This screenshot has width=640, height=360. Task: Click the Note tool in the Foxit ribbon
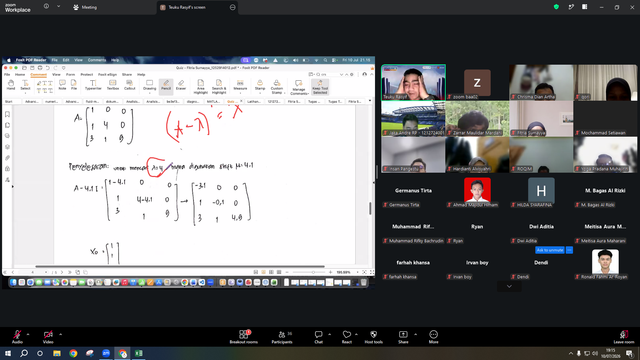coord(62,85)
